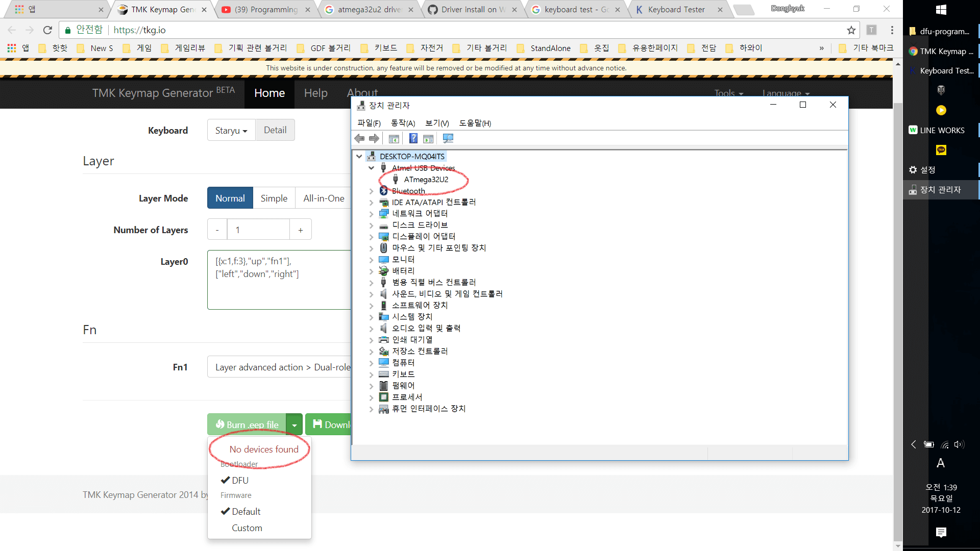Collapse the DESKTOP-MQ04ITS root node
Screen dimensions: 980x551
coord(359,156)
